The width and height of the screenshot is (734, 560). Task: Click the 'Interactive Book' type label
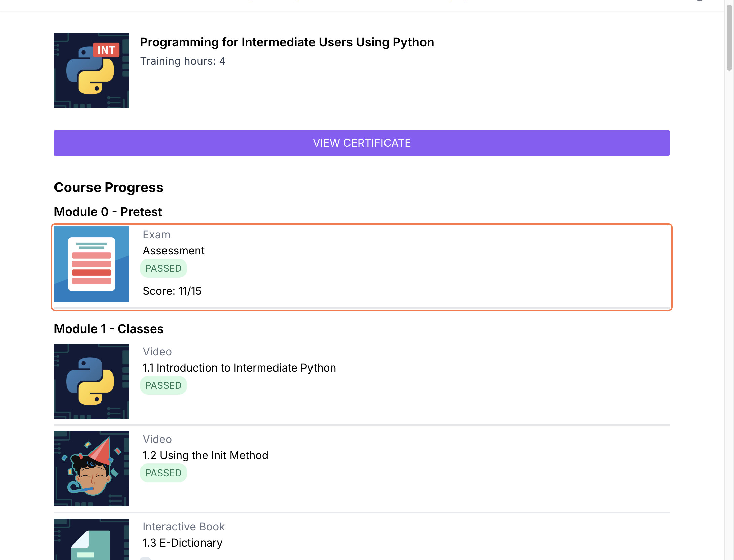183,527
